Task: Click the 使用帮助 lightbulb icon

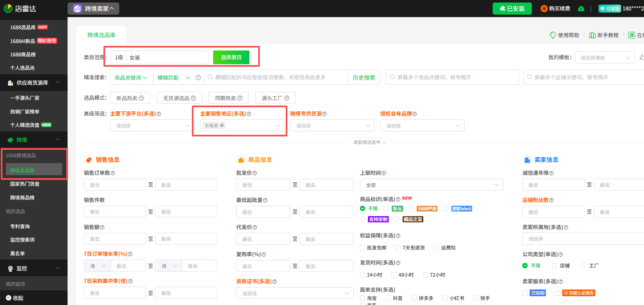Action: pyautogui.click(x=553, y=35)
